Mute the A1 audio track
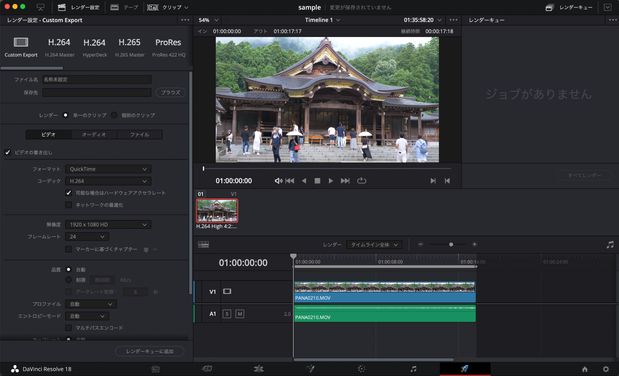Screen dimensions: 619x376 point(239,314)
